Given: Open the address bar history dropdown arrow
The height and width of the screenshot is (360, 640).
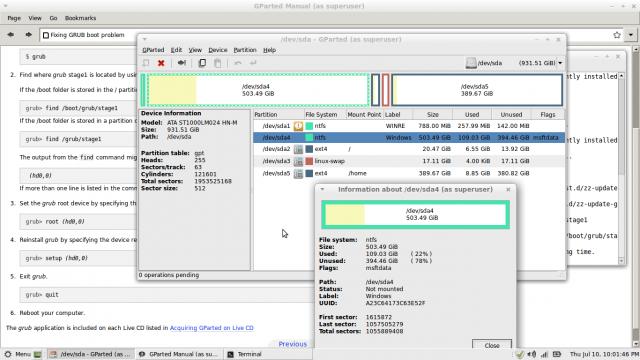Looking at the screenshot, I should (631, 35).
